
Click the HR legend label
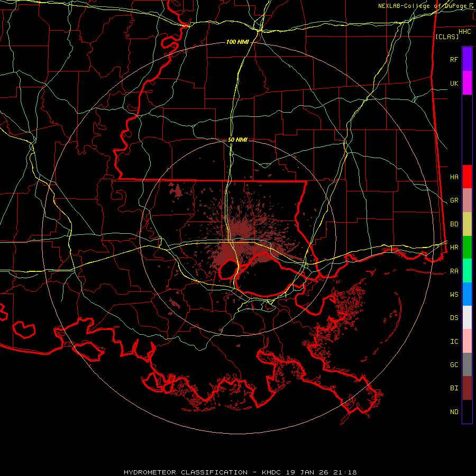(454, 248)
